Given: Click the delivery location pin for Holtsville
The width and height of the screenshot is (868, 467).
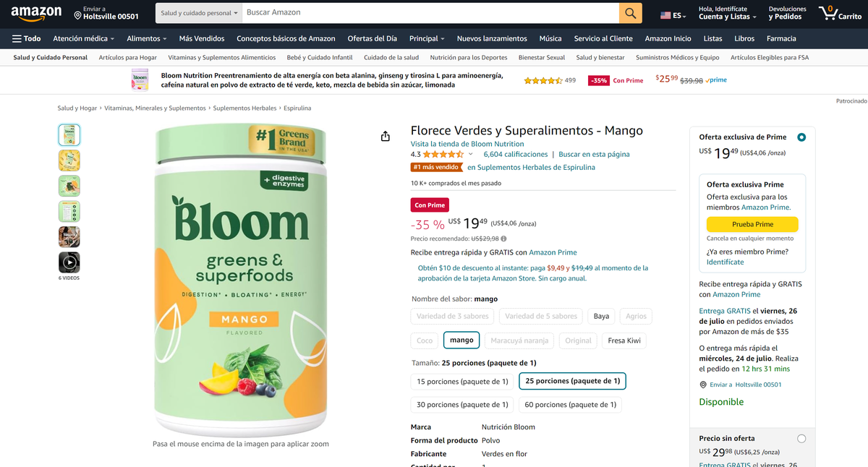Looking at the screenshot, I should tap(77, 15).
